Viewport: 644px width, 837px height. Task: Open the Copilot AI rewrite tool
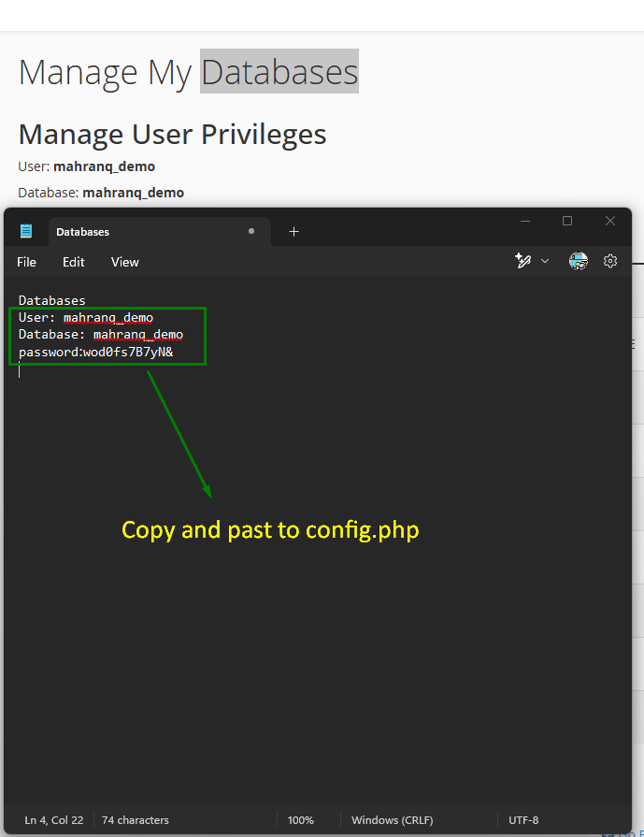point(524,261)
